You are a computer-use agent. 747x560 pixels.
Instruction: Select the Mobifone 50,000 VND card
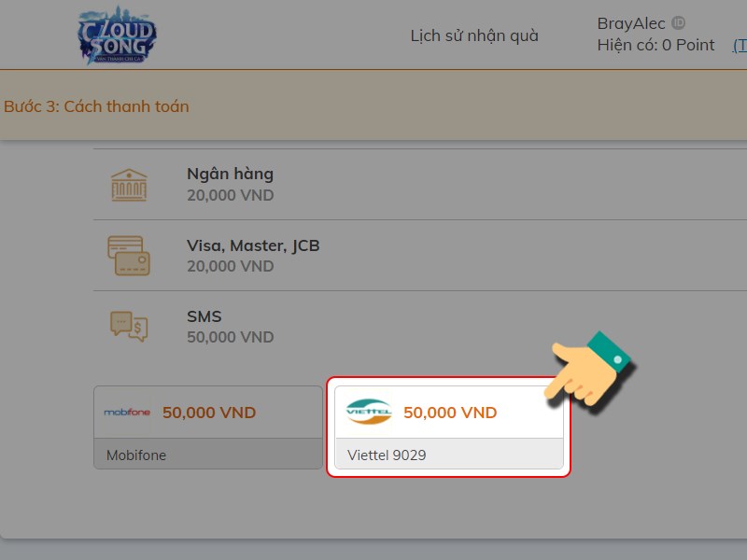pos(208,427)
